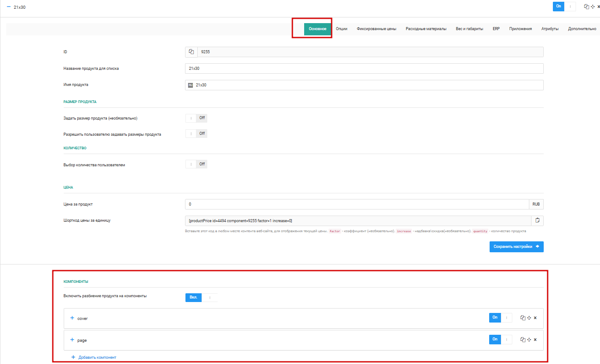Toggle the 21x30 product On switch
The height and width of the screenshot is (364, 600).
click(564, 7)
